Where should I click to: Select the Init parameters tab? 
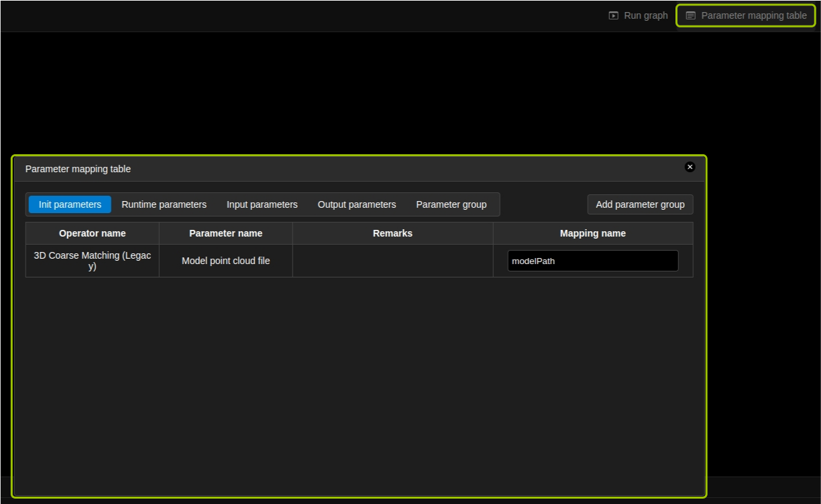(x=70, y=204)
